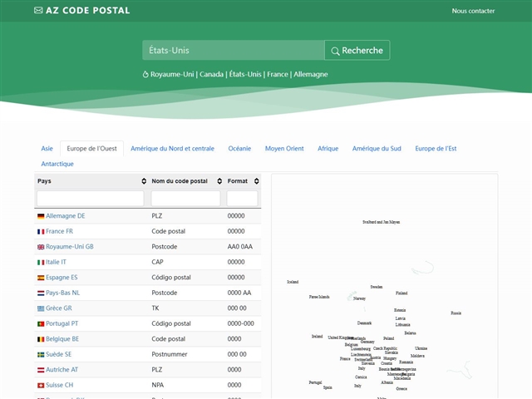Open the Océanie tab

pos(239,149)
